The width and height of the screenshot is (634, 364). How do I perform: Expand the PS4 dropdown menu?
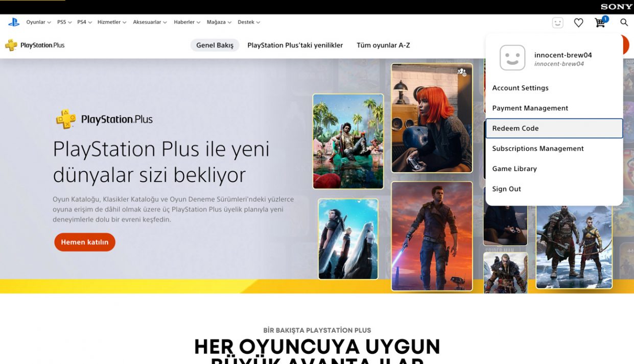tap(84, 22)
